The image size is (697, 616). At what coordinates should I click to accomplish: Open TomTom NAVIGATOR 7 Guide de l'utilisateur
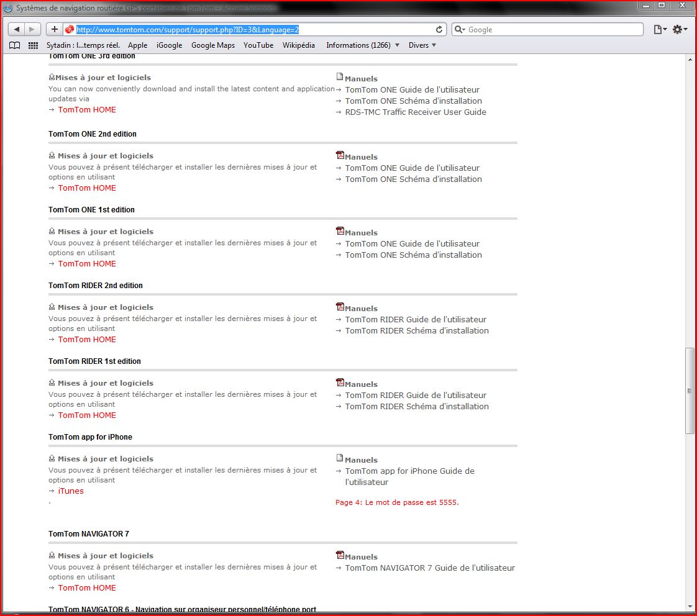point(430,568)
